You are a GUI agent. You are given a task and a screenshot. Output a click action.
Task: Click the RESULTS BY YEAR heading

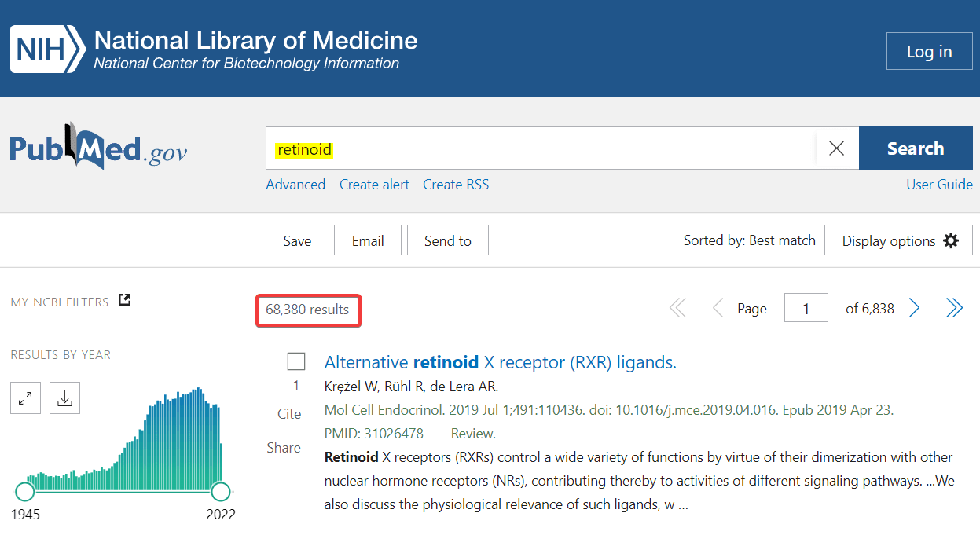pyautogui.click(x=61, y=355)
